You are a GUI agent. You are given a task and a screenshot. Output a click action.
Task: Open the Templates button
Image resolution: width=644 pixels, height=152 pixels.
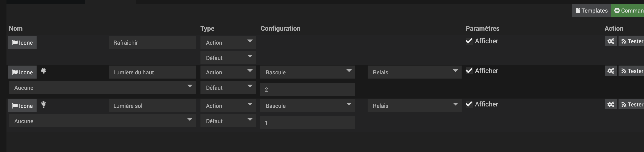click(591, 10)
